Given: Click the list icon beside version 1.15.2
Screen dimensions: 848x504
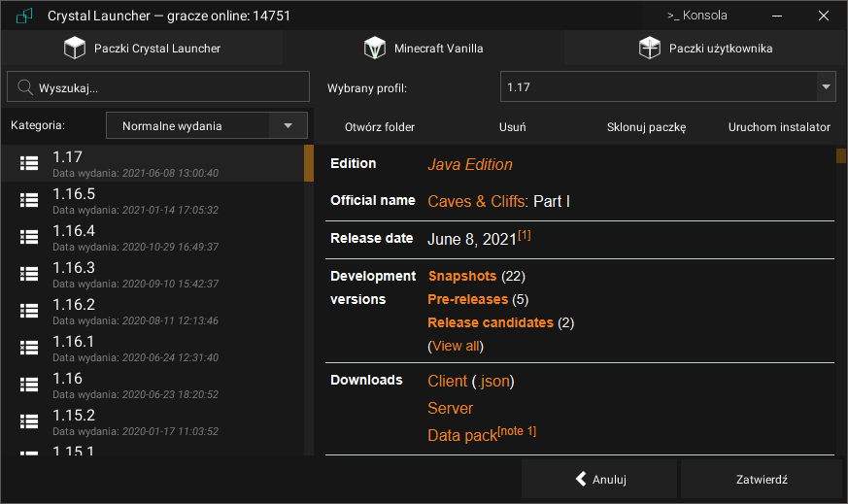Looking at the screenshot, I should 29,421.
